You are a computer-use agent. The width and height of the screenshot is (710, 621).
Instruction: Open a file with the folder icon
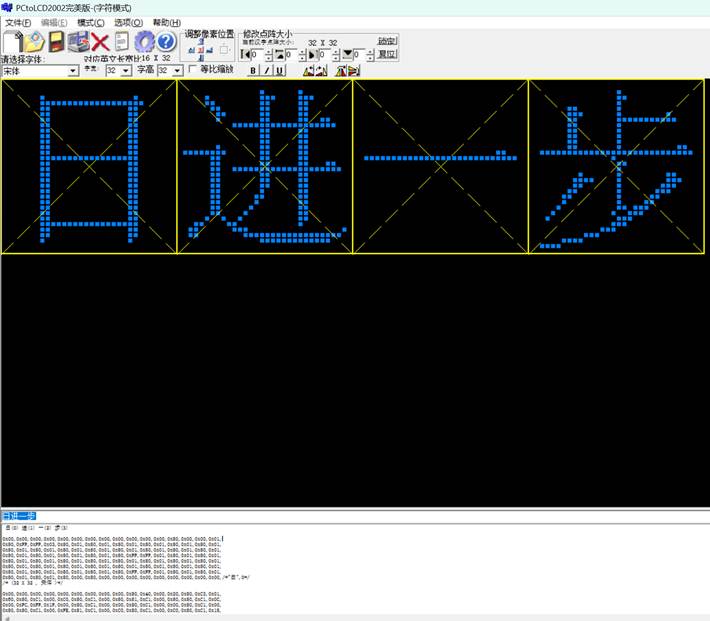point(35,42)
